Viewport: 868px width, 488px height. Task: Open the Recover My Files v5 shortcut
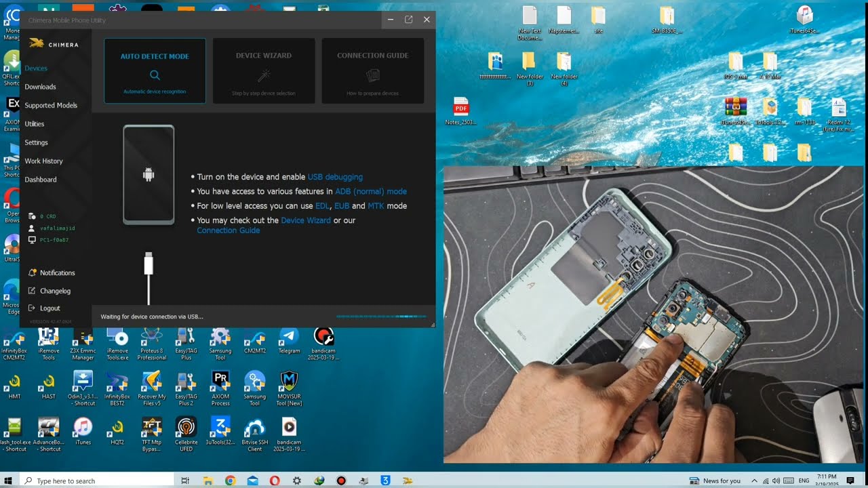pyautogui.click(x=151, y=389)
